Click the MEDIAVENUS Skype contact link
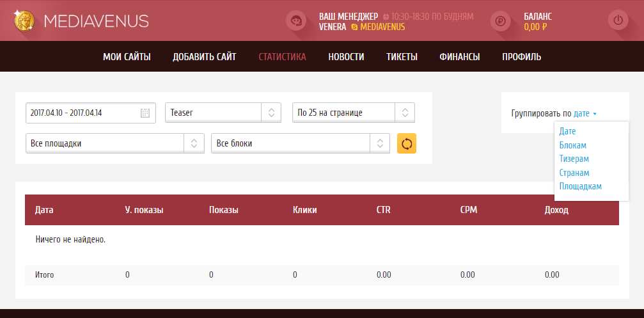Screen dimensions: 644x318 (382, 27)
